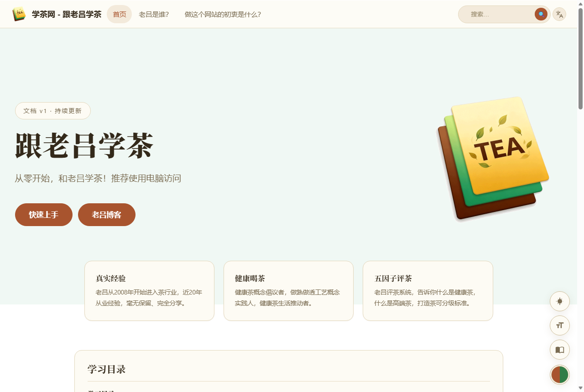Click the scrollbar down arrow

(x=580, y=388)
